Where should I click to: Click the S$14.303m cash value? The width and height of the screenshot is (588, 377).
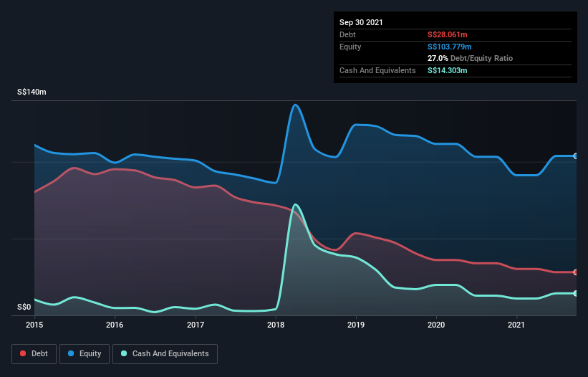(x=448, y=70)
